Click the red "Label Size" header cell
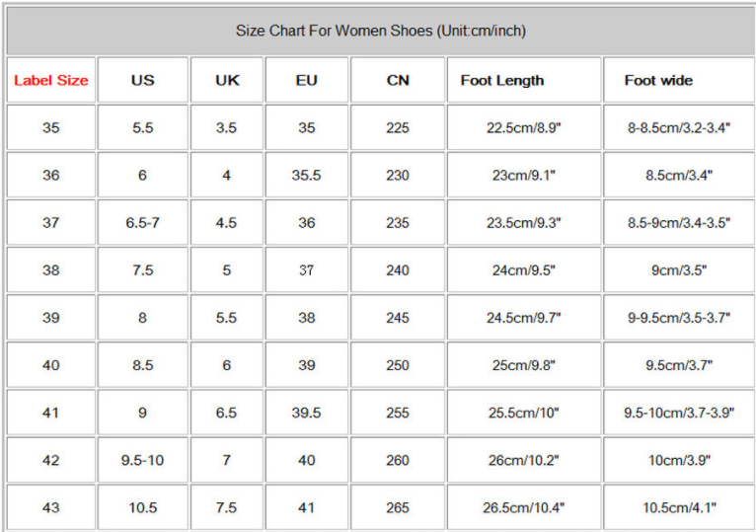Screen dimensions: 756x532 click(x=51, y=81)
